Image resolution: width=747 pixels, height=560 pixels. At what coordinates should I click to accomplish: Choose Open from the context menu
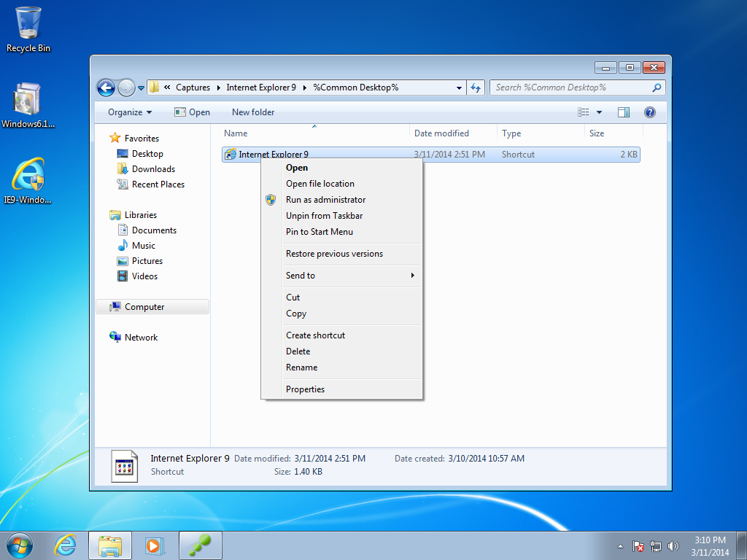341,168
